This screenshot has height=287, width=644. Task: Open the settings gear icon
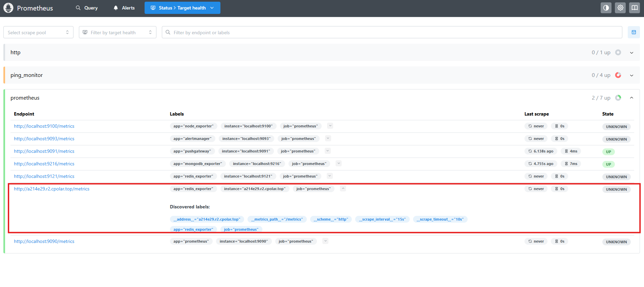[x=620, y=8]
